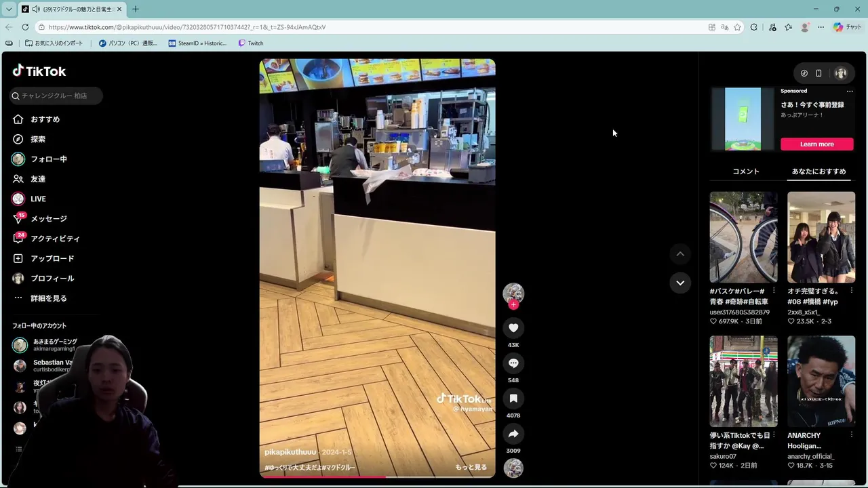The width and height of the screenshot is (868, 488).
Task: Expand caption with もっと見る
Action: (471, 468)
